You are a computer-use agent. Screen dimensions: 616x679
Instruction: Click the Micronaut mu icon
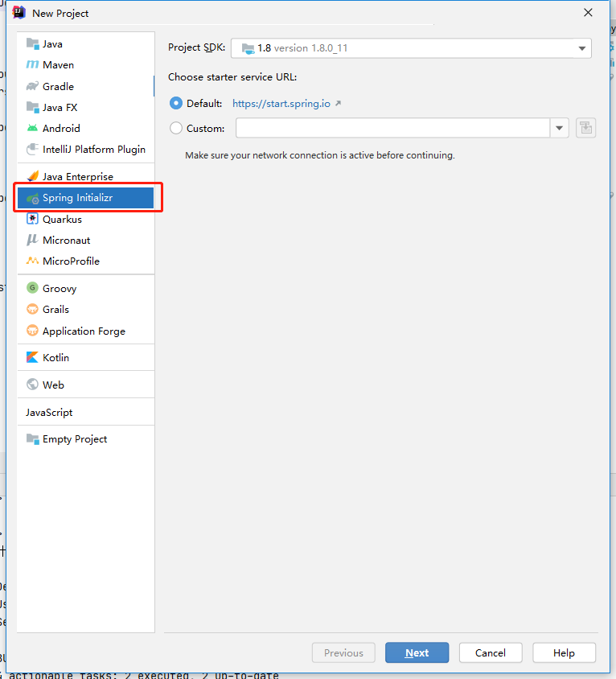coord(32,240)
